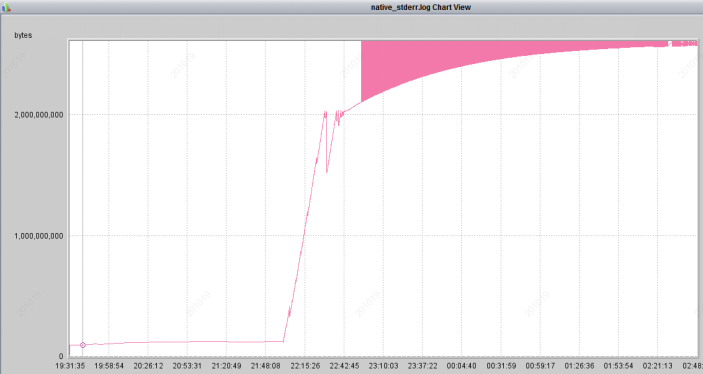Click the 2,000,000,000 y-axis value
The height and width of the screenshot is (374, 703).
[x=39, y=115]
